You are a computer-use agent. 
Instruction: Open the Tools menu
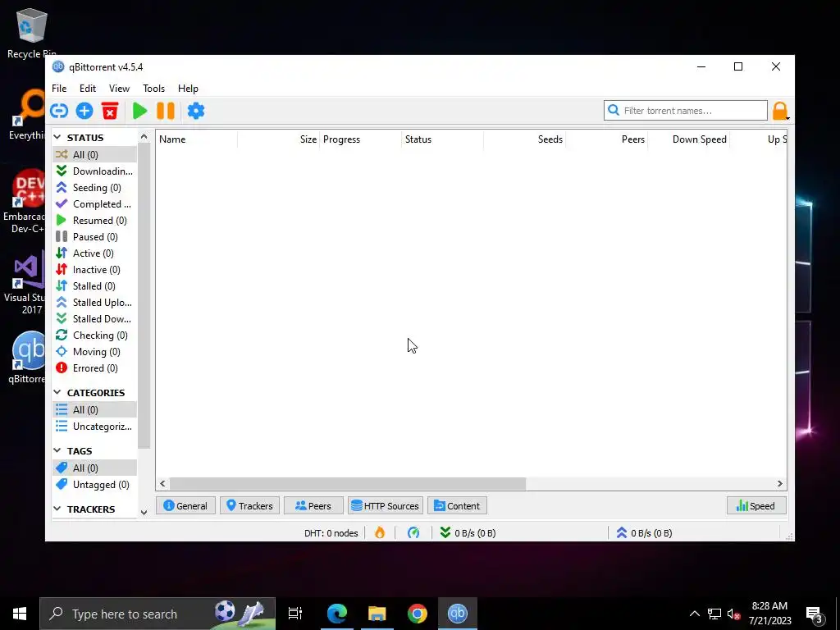point(153,89)
